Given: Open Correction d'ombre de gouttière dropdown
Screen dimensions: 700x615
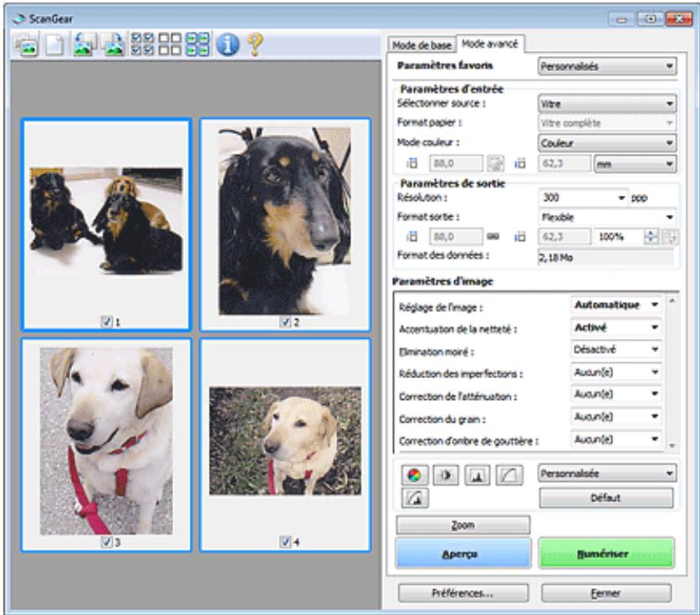Looking at the screenshot, I should tap(616, 439).
